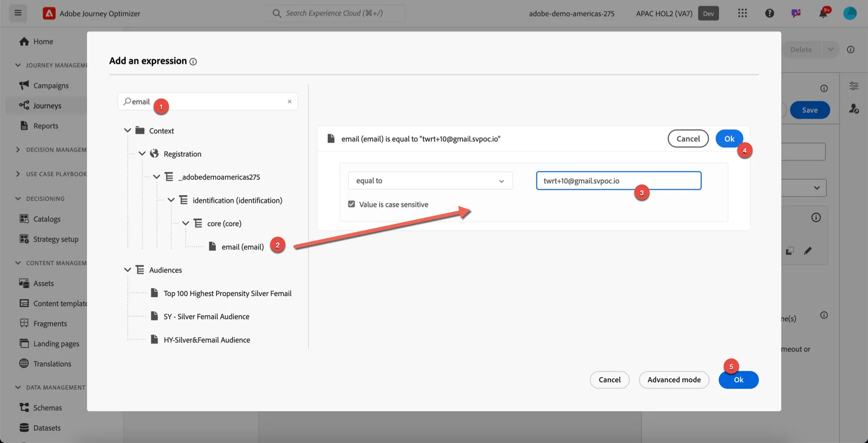Click the Adobe logo icon
Screen dimensions: 868x443
click(49, 13)
